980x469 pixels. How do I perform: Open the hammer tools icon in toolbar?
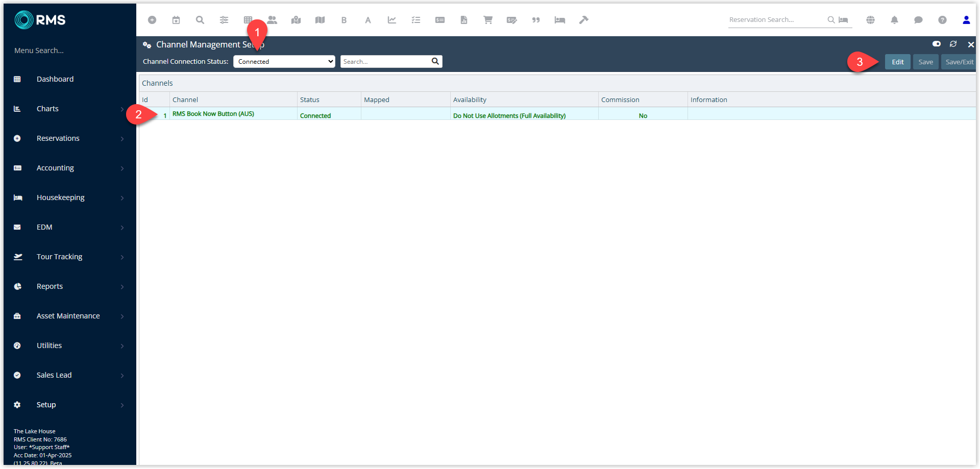[584, 20]
